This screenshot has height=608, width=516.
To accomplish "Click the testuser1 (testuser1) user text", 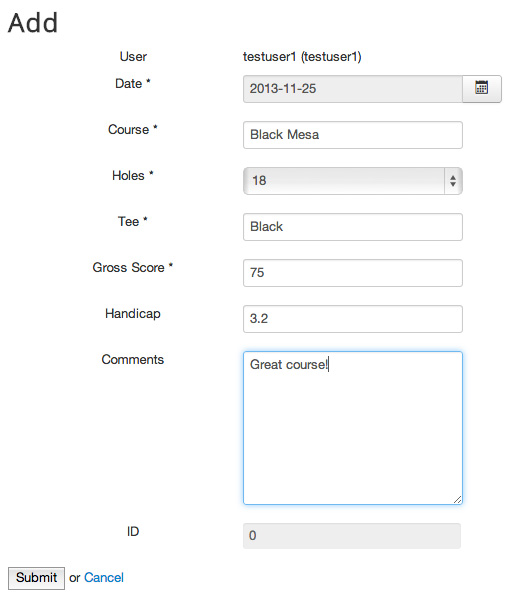I will coord(302,57).
